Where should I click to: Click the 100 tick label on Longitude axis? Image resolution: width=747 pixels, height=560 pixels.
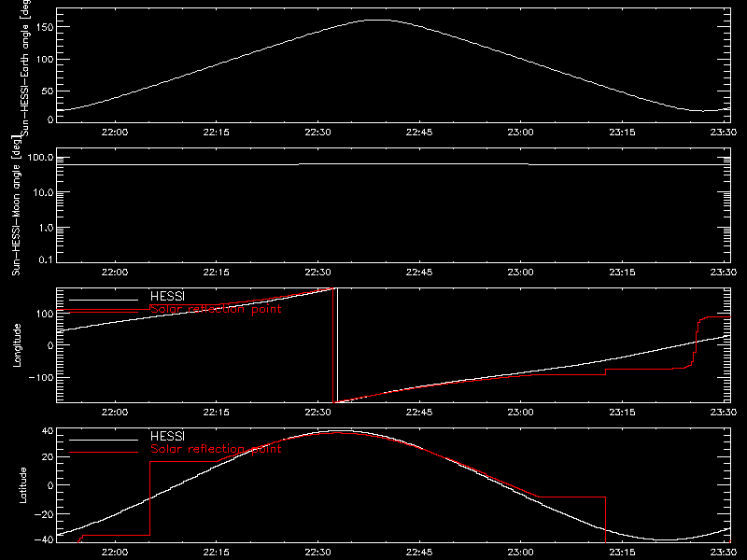[44, 314]
